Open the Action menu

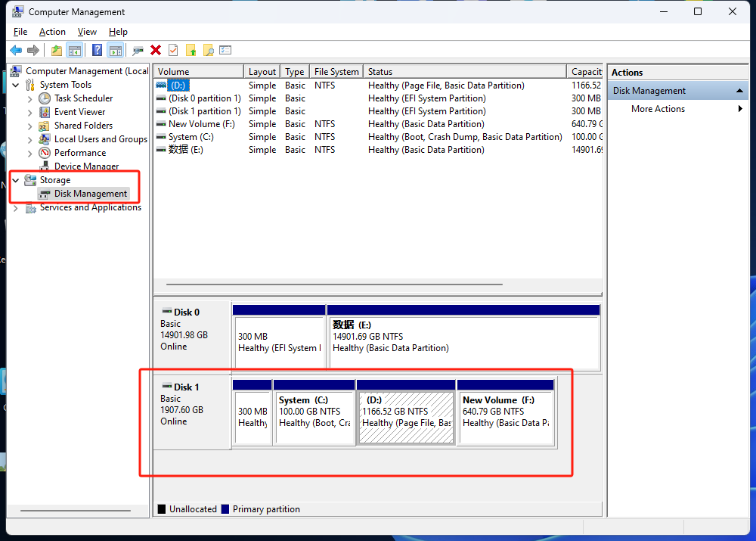click(x=52, y=32)
